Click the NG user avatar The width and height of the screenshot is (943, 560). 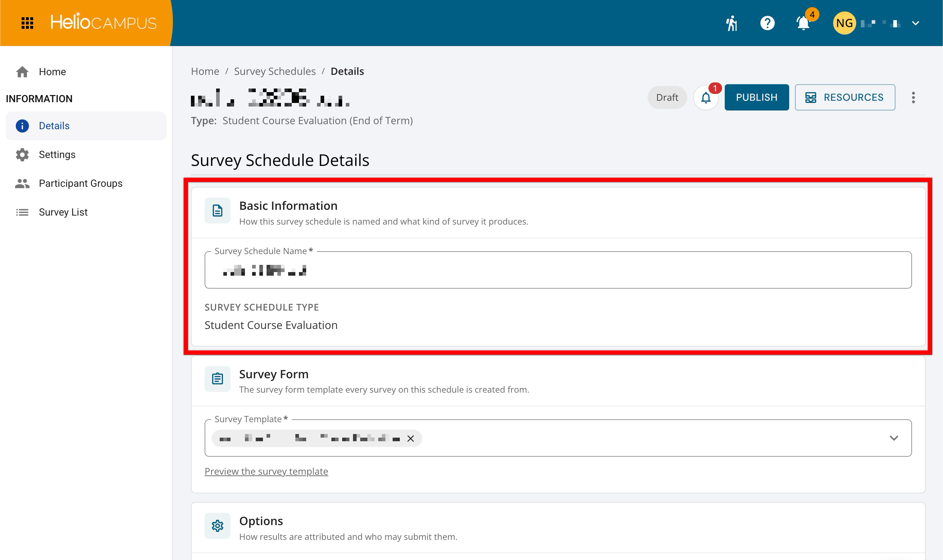pos(844,23)
